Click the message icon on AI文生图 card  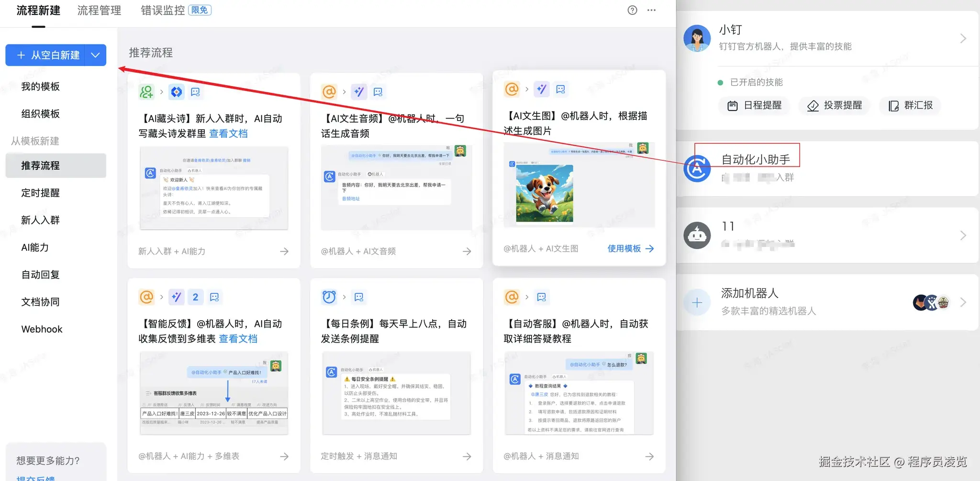(x=561, y=89)
